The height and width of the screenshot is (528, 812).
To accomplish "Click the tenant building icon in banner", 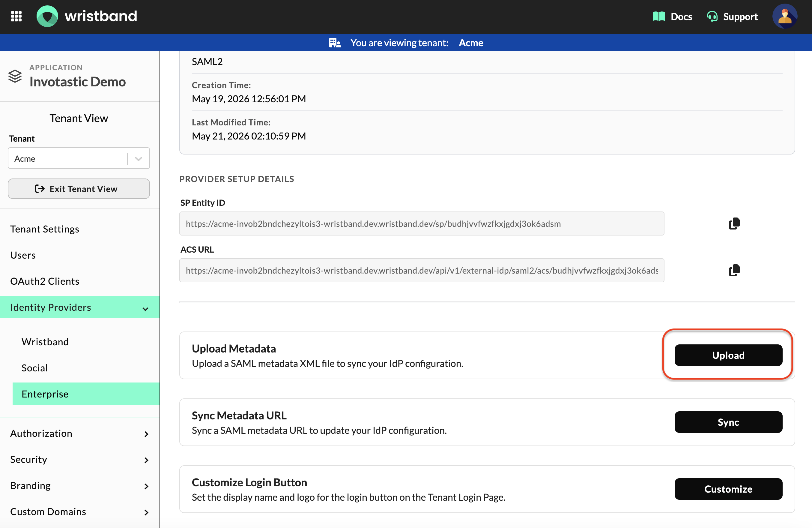I will (x=335, y=43).
